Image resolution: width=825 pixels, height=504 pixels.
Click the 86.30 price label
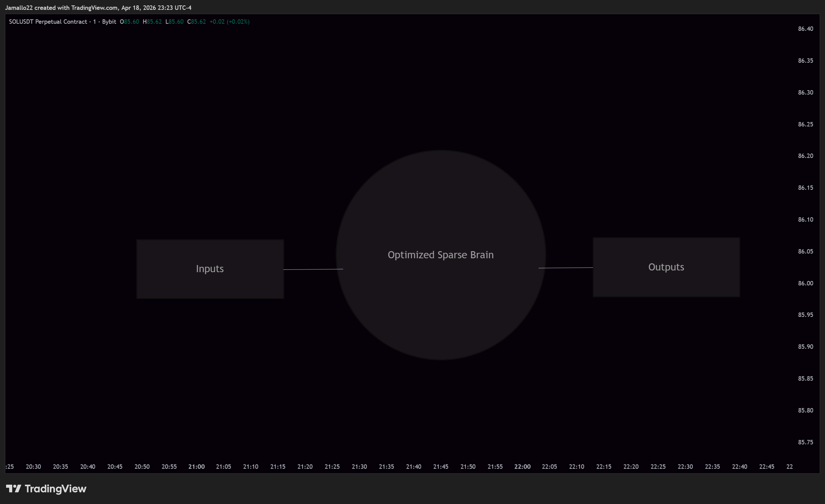tap(806, 93)
